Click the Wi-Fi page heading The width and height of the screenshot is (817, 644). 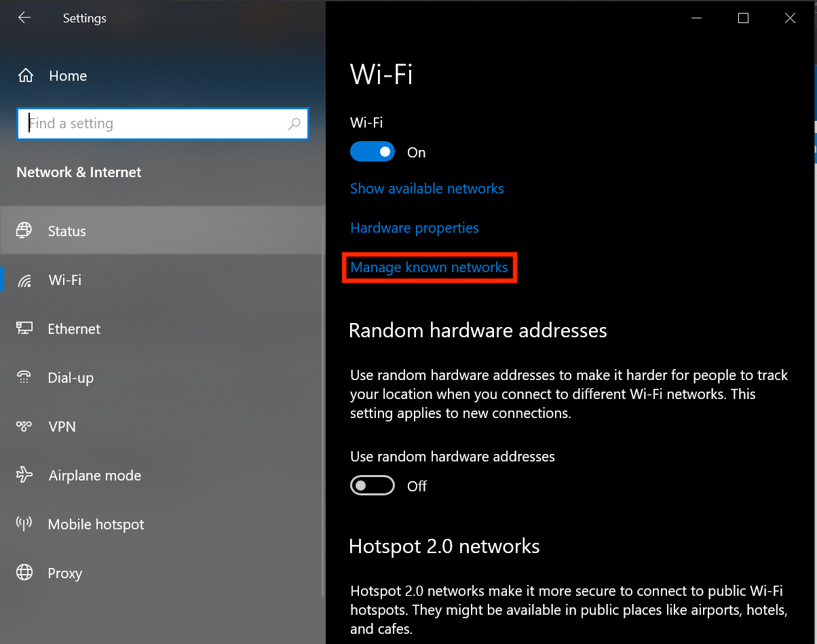pyautogui.click(x=381, y=74)
